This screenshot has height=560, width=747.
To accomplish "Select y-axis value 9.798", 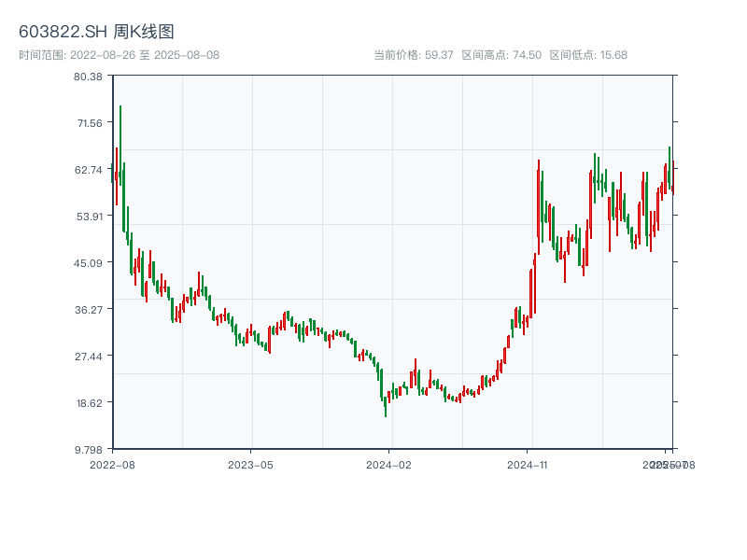I will pyautogui.click(x=89, y=450).
